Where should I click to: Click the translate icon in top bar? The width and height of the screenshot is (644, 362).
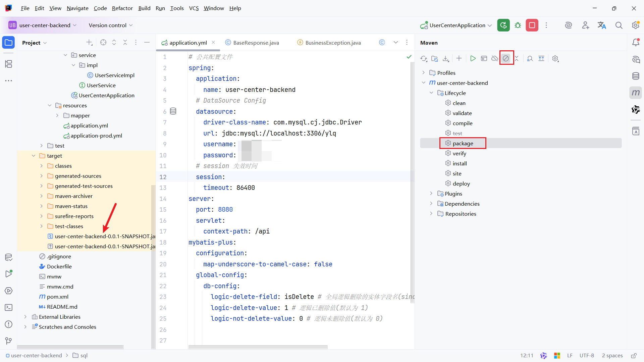tap(602, 25)
